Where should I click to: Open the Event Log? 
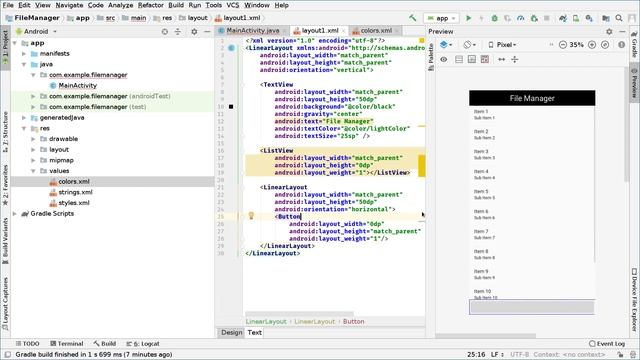(x=607, y=344)
